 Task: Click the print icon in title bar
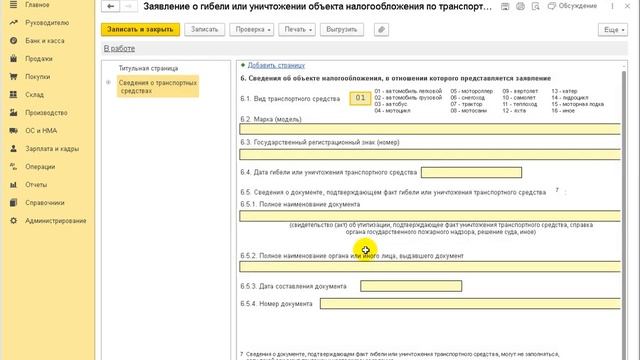(x=520, y=6)
